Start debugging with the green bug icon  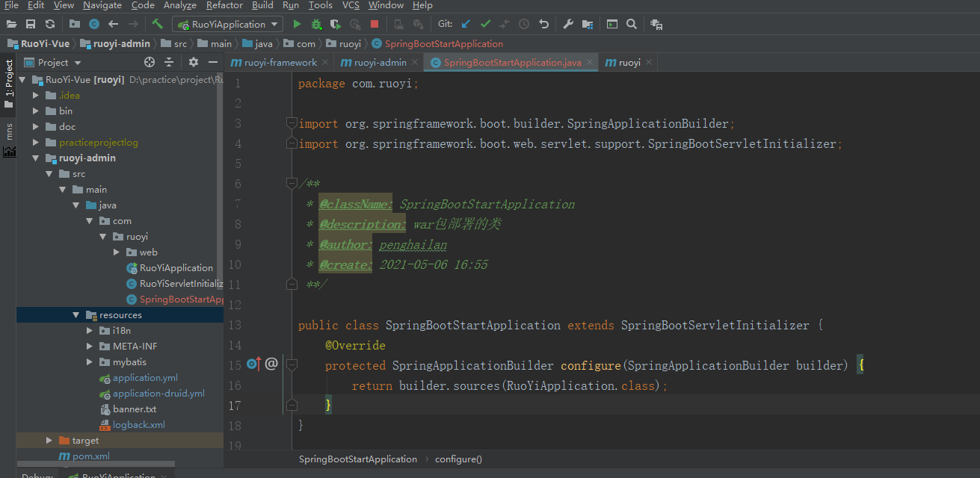pos(316,24)
